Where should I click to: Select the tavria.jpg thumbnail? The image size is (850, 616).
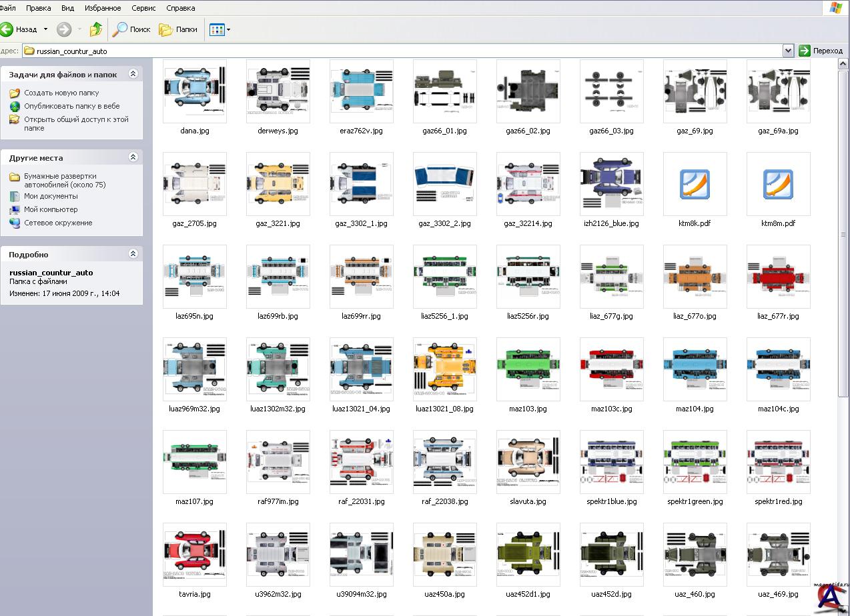195,555
